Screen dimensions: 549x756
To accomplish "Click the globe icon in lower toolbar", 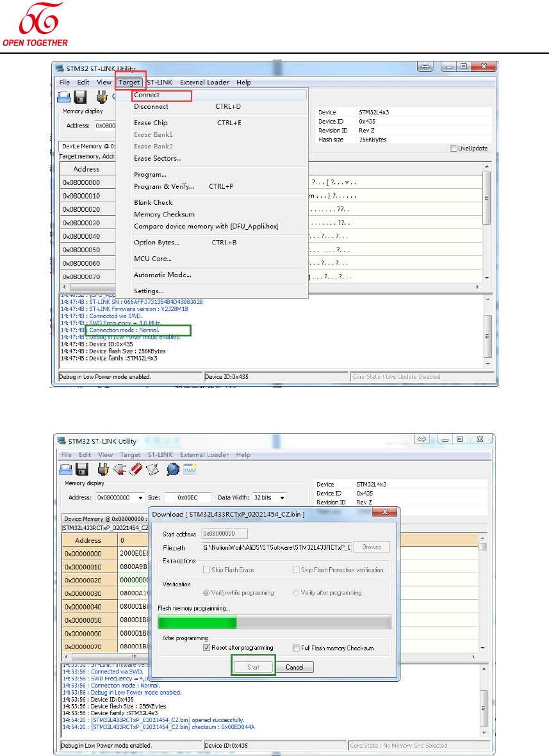I will click(x=173, y=469).
